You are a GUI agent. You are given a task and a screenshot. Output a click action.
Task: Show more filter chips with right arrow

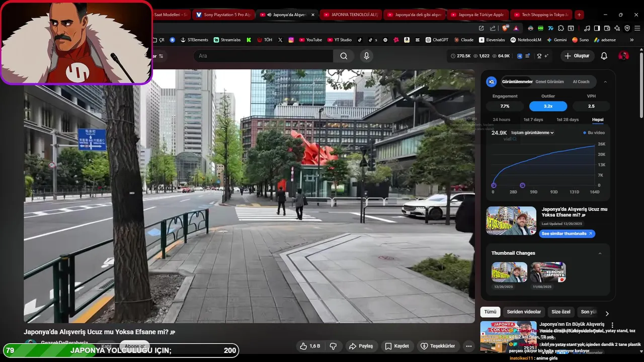(607, 313)
